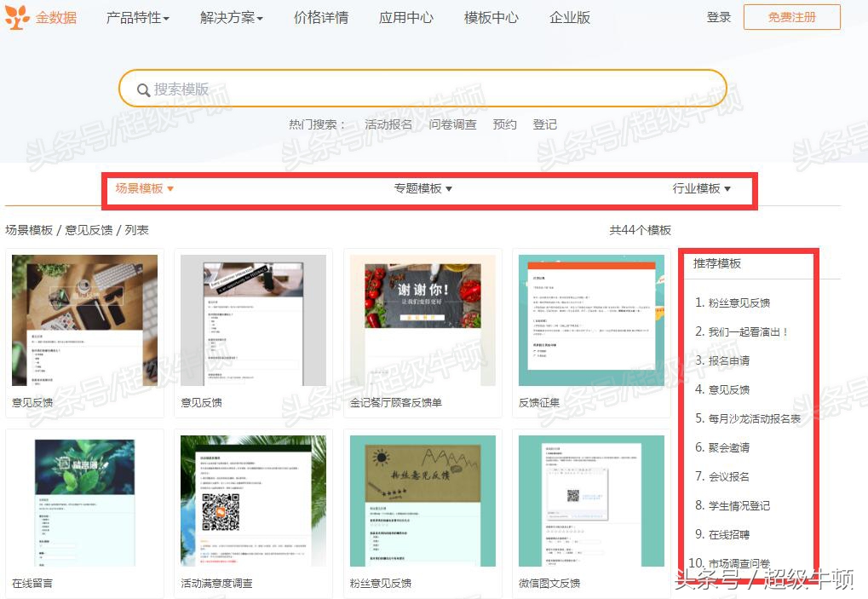Open the 金记餐厅顾客反馈单 template thumbnail
This screenshot has width=868, height=599.
coord(423,320)
